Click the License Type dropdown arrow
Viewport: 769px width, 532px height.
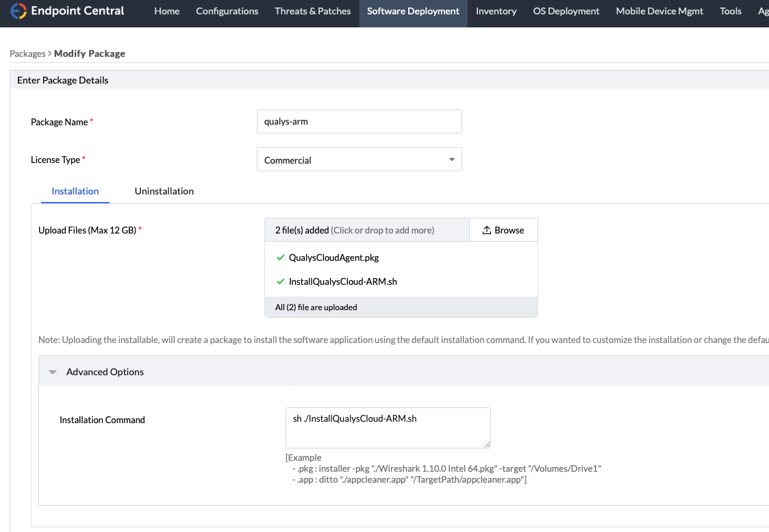[x=452, y=159]
